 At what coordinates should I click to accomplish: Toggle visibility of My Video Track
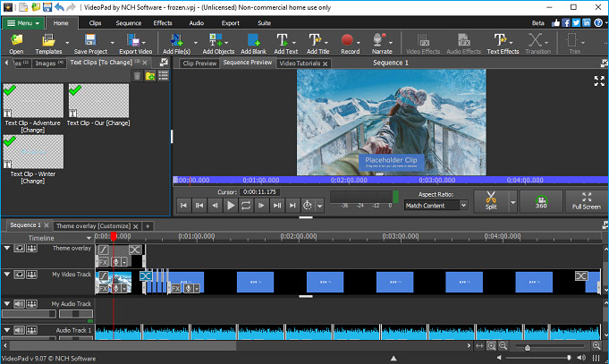[19, 275]
